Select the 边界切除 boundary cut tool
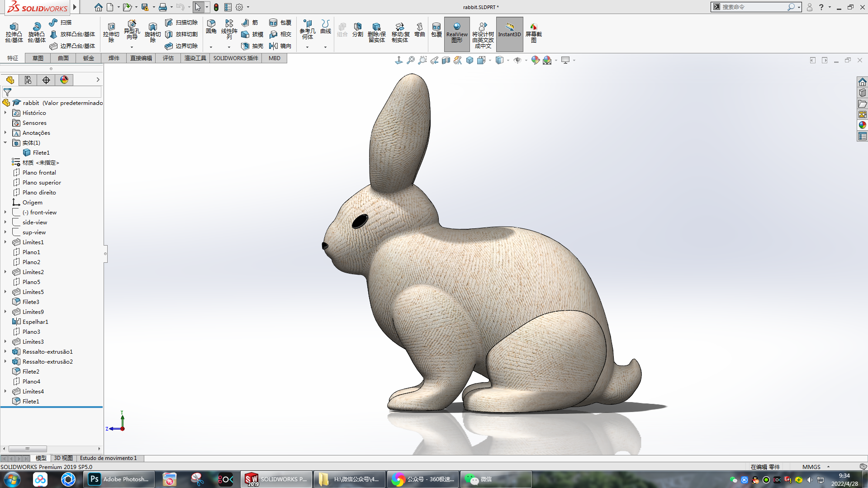The width and height of the screenshot is (868, 488). coord(181,46)
